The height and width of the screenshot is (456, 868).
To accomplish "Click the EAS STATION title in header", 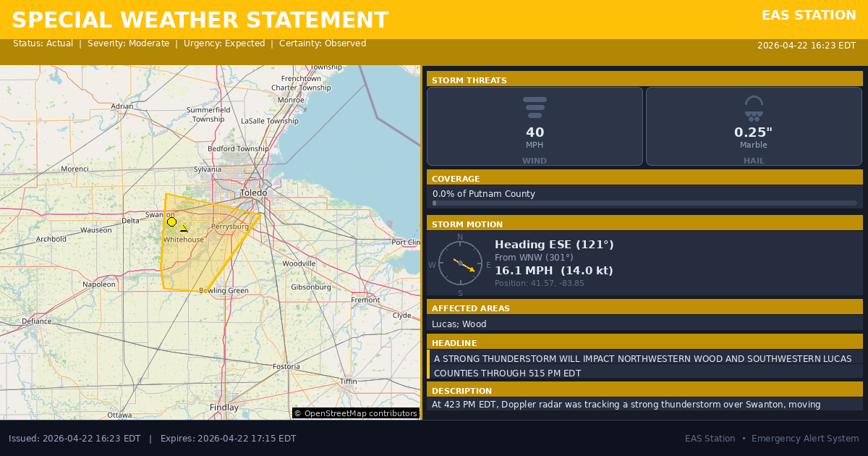I will [809, 15].
